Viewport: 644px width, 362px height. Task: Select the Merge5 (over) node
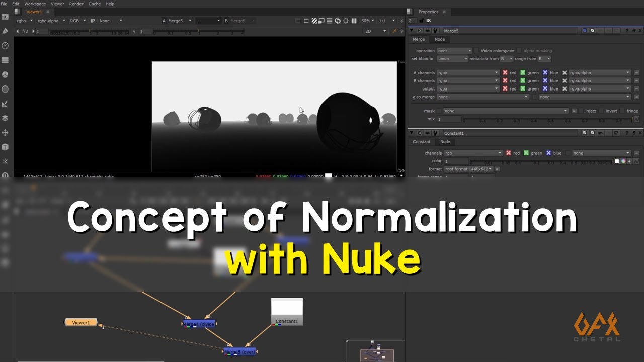pyautogui.click(x=239, y=352)
